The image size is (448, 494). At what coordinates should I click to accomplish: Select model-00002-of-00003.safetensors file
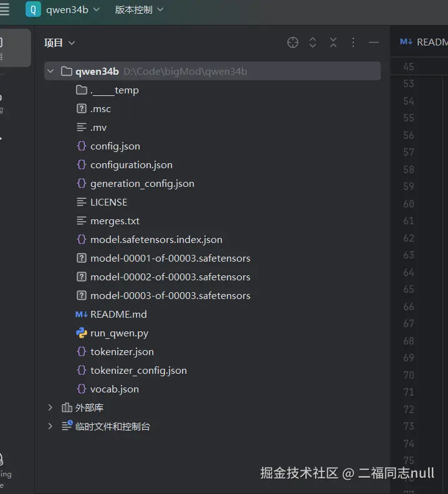(x=170, y=277)
